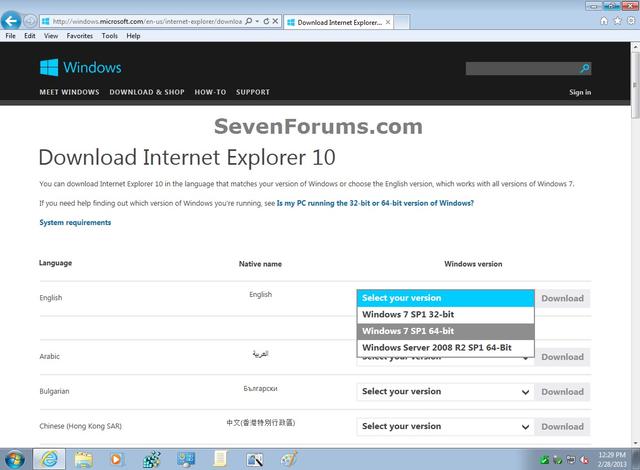Click the Snipping Tool taskbar icon
The height and width of the screenshot is (470, 640).
pyautogui.click(x=254, y=459)
